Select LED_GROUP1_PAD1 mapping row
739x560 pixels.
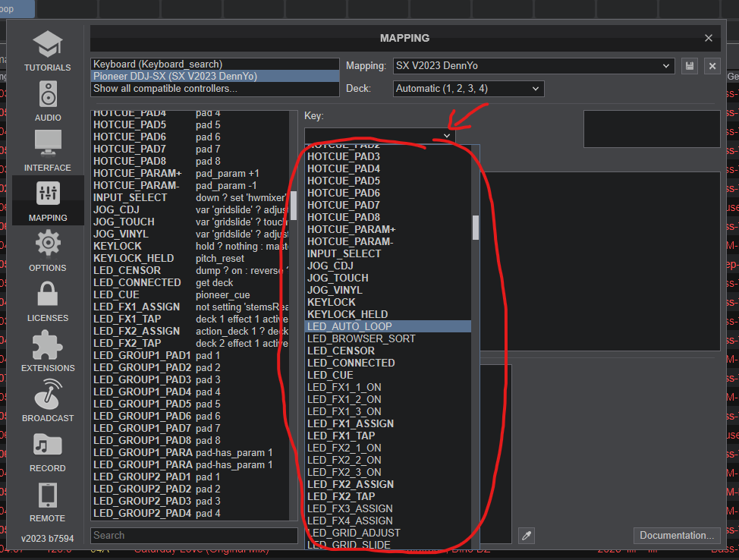pyautogui.click(x=190, y=355)
